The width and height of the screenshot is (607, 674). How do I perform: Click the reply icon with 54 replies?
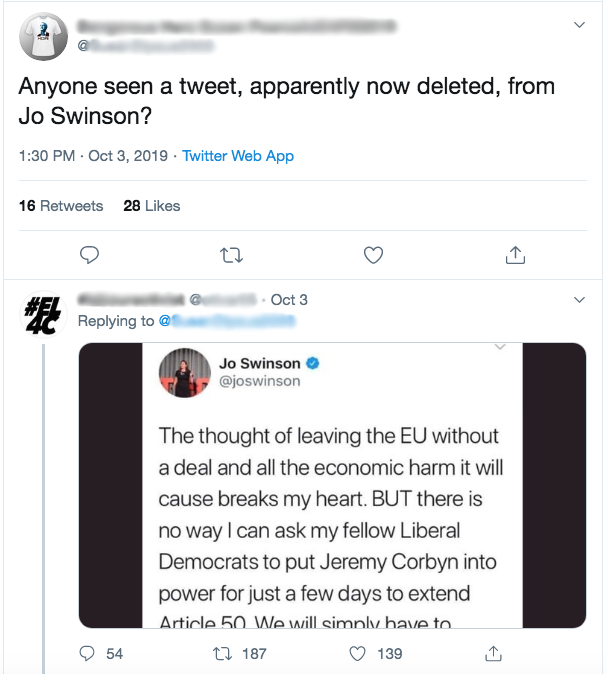click(89, 653)
